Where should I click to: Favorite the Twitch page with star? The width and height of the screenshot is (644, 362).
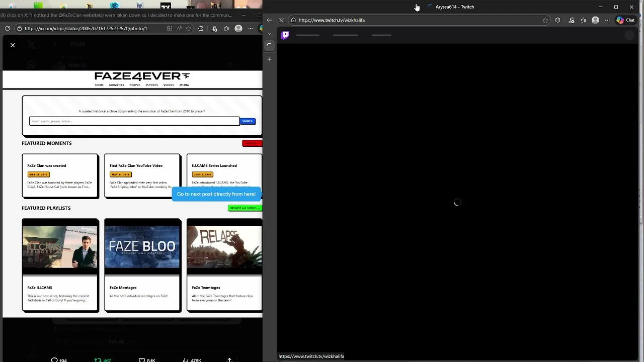(545, 20)
